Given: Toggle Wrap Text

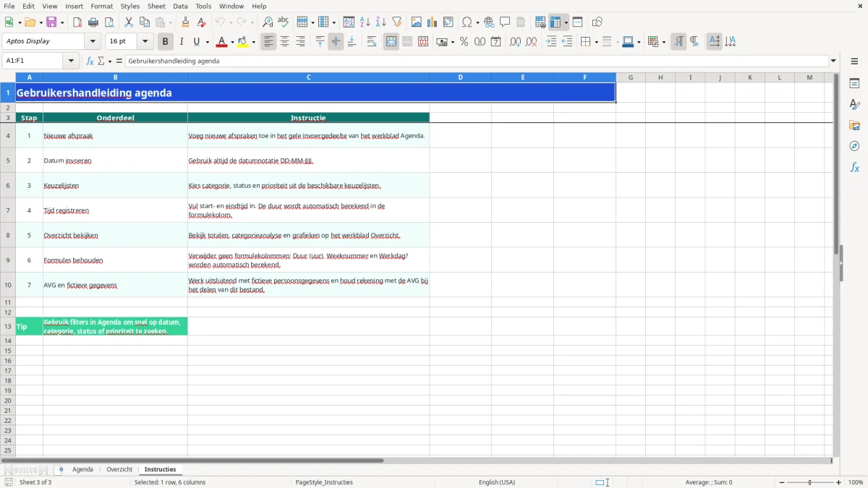Looking at the screenshot, I should (372, 42).
